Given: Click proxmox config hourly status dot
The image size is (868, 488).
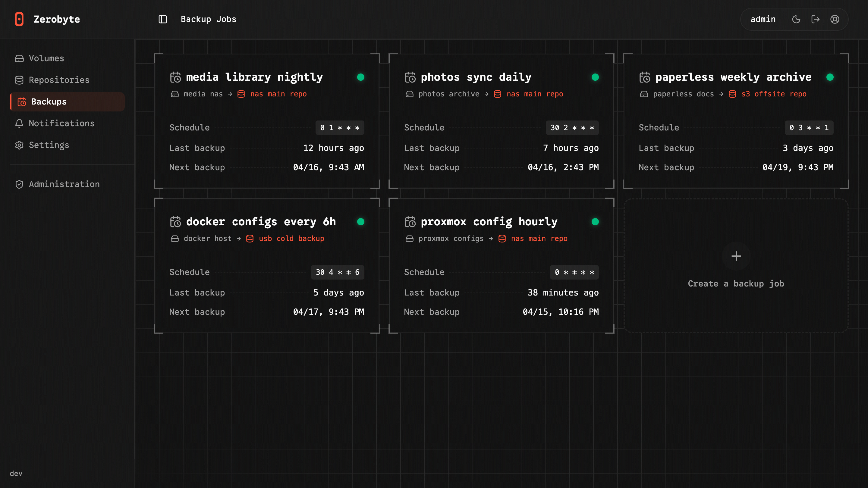Looking at the screenshot, I should (x=595, y=222).
